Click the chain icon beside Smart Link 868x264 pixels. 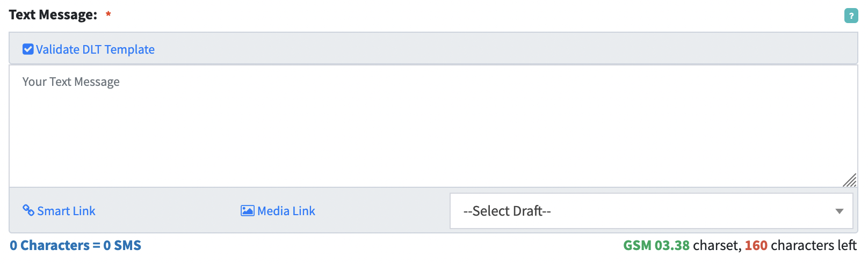28,210
